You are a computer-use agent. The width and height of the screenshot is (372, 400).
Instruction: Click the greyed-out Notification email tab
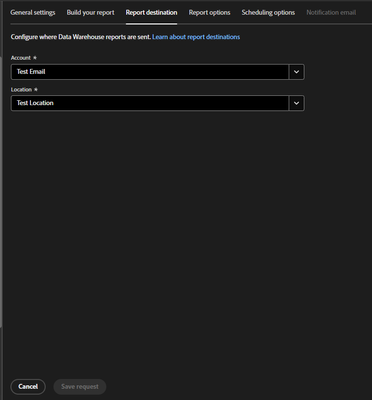click(x=331, y=13)
